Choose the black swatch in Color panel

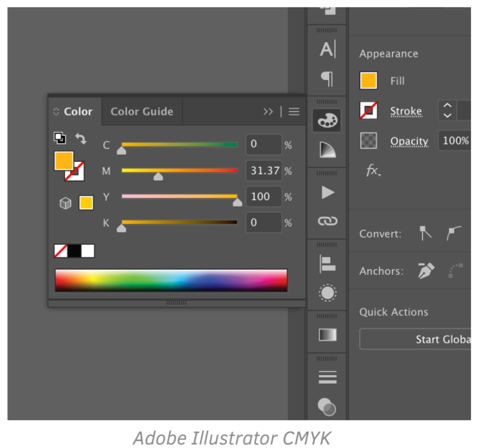74,251
